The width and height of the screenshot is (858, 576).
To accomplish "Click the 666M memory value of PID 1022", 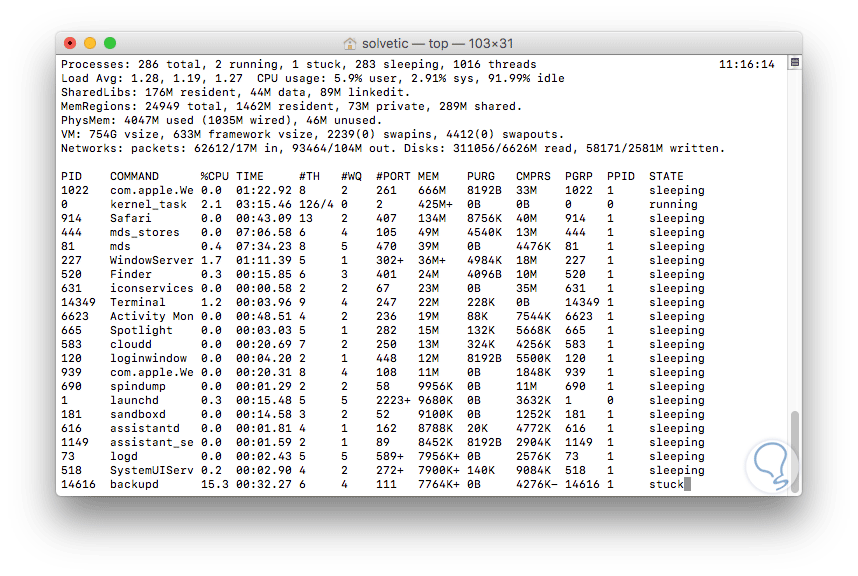I will coord(432,190).
